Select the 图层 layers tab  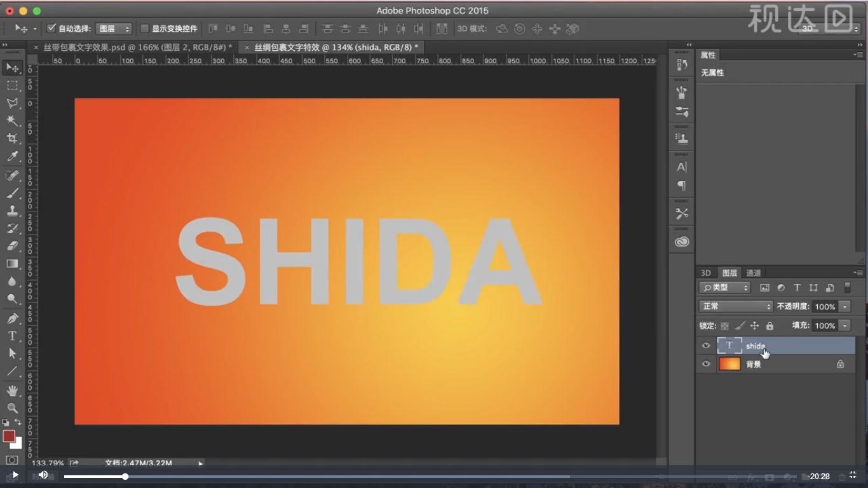729,273
